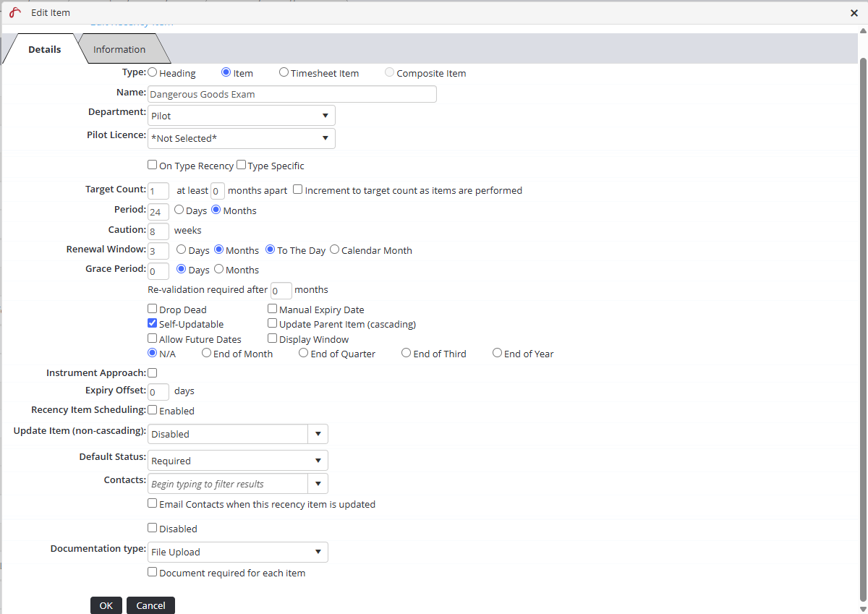Select the End of Quarter option
Viewport: 868px width, 614px height.
pos(304,353)
